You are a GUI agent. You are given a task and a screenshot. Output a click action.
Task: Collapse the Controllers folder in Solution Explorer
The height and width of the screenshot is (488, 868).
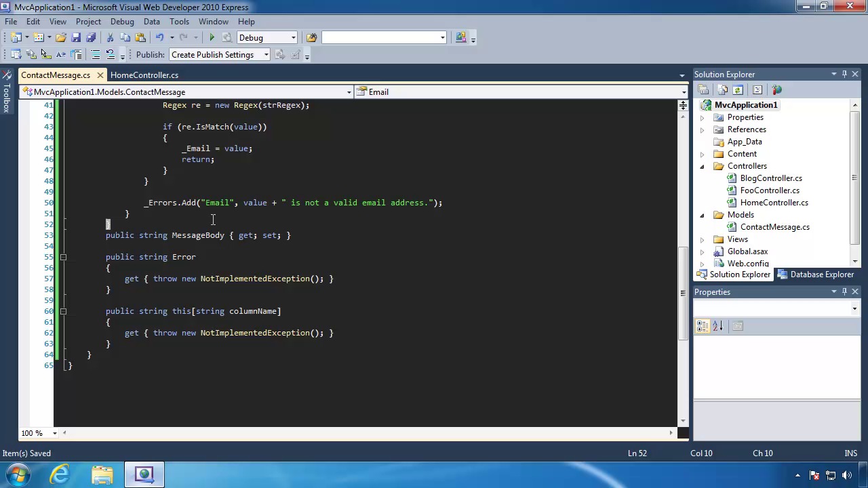(x=702, y=166)
